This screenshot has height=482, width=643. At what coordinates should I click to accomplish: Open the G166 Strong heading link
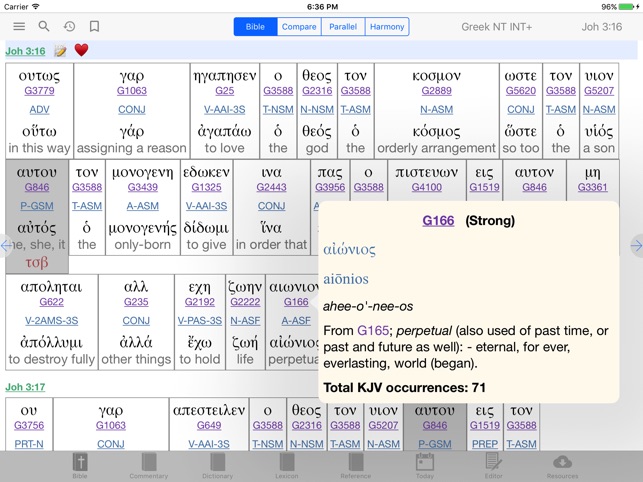438,221
